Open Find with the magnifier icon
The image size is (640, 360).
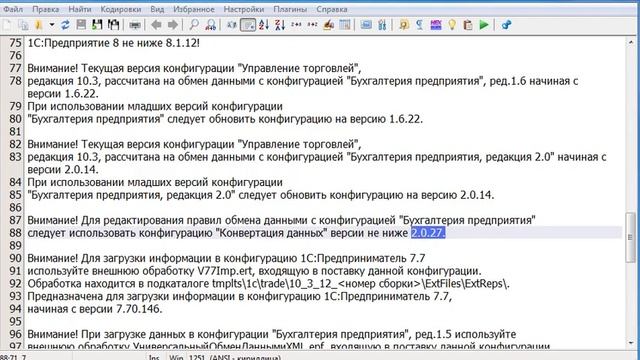tap(194, 25)
